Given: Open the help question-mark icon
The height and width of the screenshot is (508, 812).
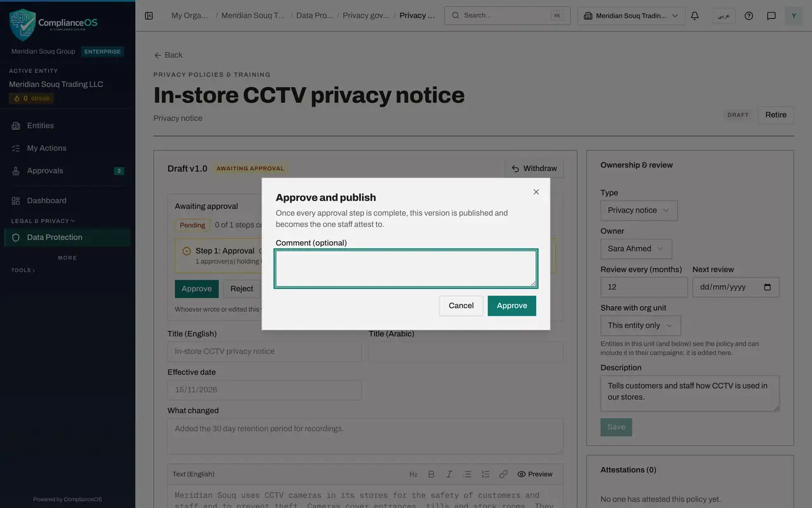Looking at the screenshot, I should pos(749,16).
